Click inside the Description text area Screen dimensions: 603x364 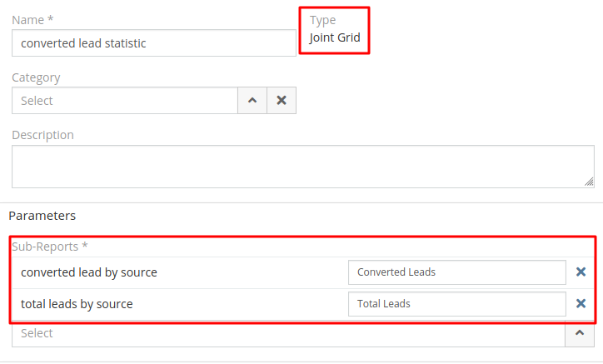300,167
